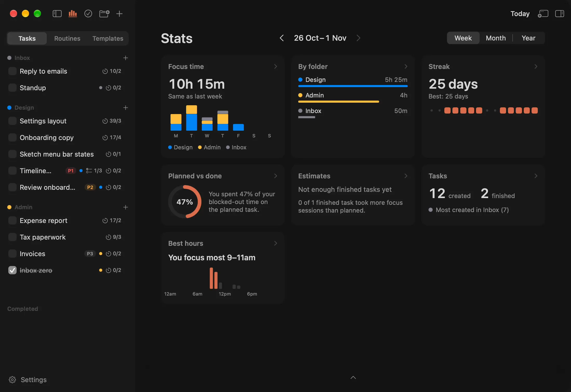
Task: Switch to the Templates tab
Action: pyautogui.click(x=108, y=38)
